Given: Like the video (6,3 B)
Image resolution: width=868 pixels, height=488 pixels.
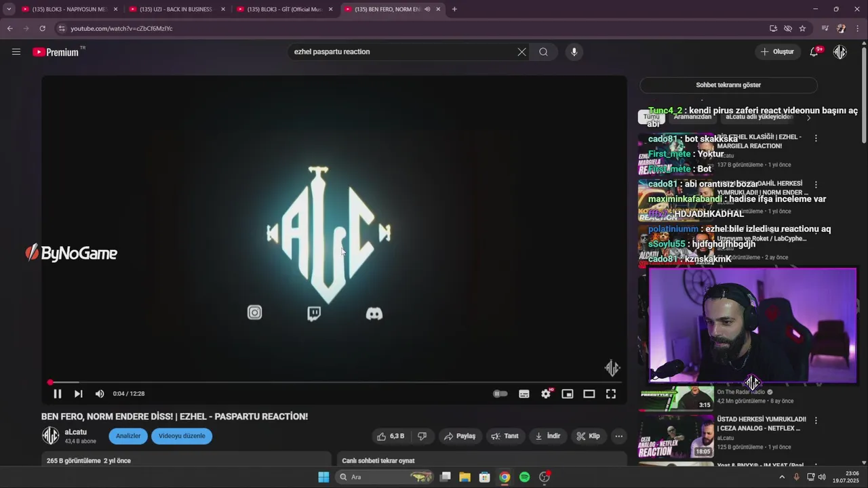Looking at the screenshot, I should (390, 436).
